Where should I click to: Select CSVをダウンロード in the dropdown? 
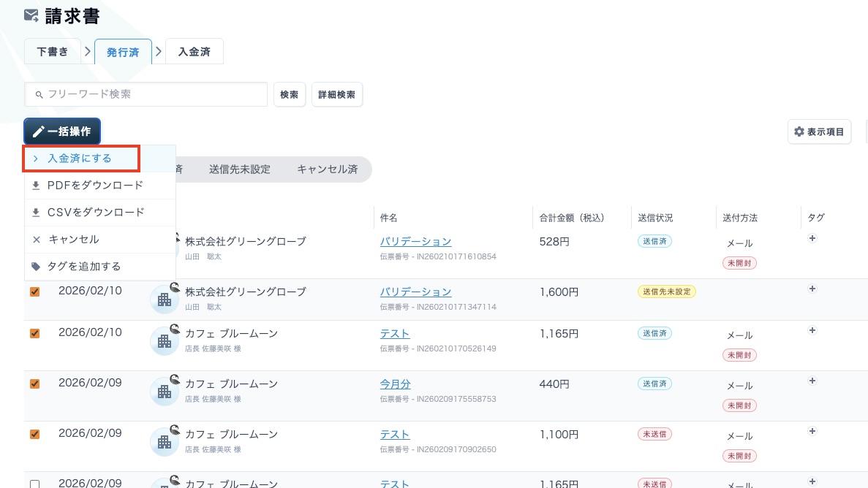pos(95,213)
